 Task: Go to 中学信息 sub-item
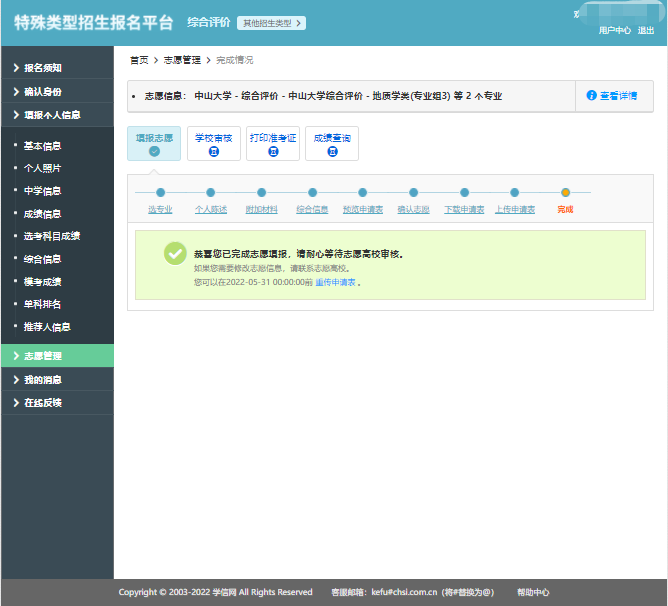(43, 190)
